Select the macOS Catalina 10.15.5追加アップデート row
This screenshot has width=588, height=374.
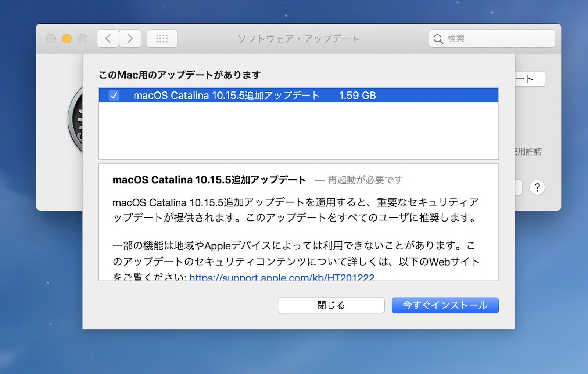(x=298, y=96)
